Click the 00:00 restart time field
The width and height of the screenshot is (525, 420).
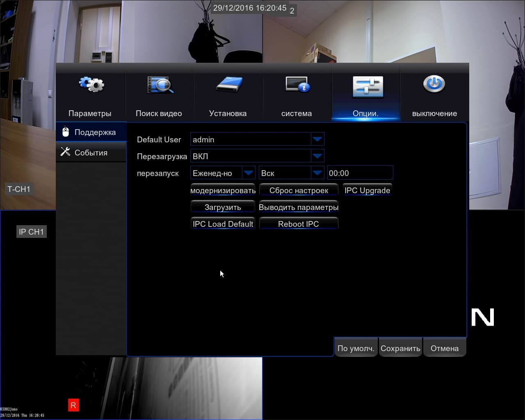tap(360, 173)
